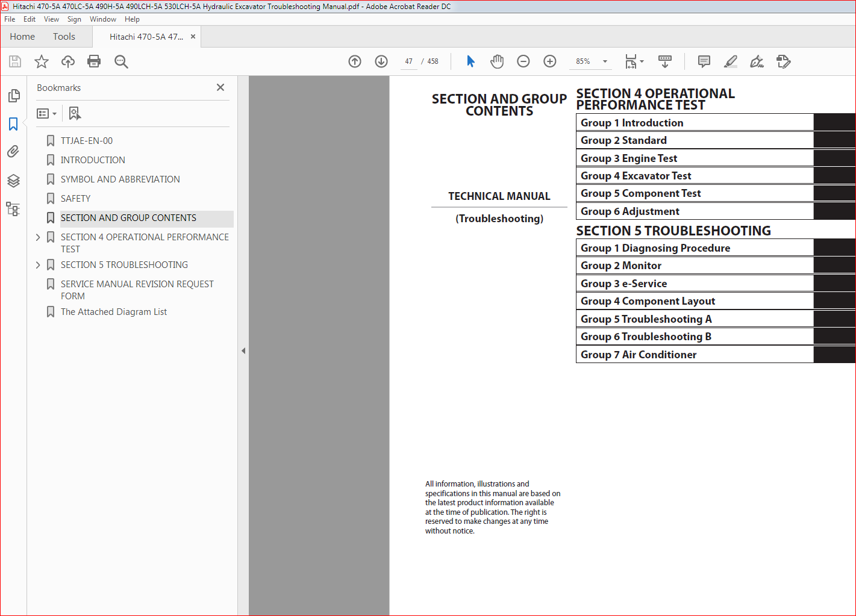Select the highlighter pen tool
Image resolution: width=856 pixels, height=616 pixels.
pos(730,61)
